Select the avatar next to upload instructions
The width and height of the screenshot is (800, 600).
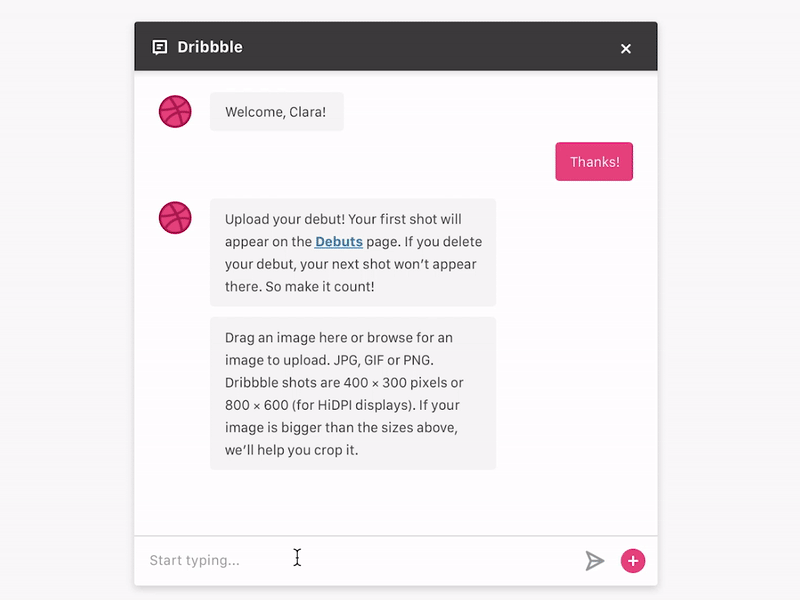175,216
